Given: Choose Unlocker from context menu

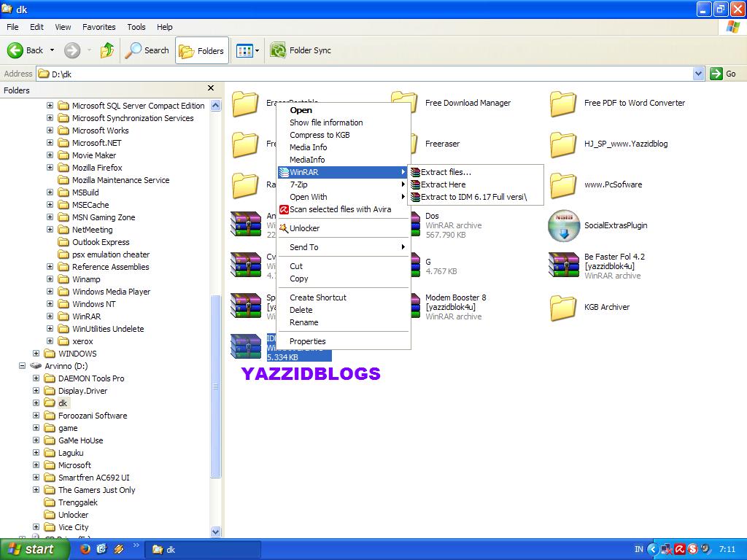Looking at the screenshot, I should 344,228.
